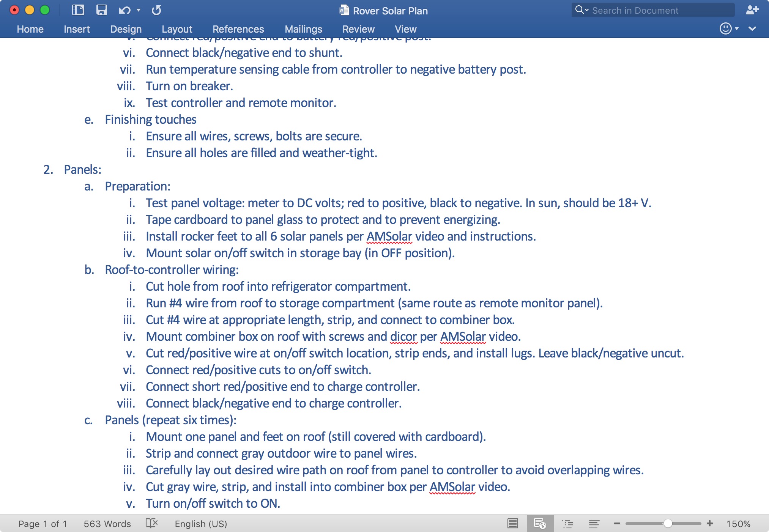The width and height of the screenshot is (769, 532).
Task: Click the English (US) language indicator
Action: (201, 524)
